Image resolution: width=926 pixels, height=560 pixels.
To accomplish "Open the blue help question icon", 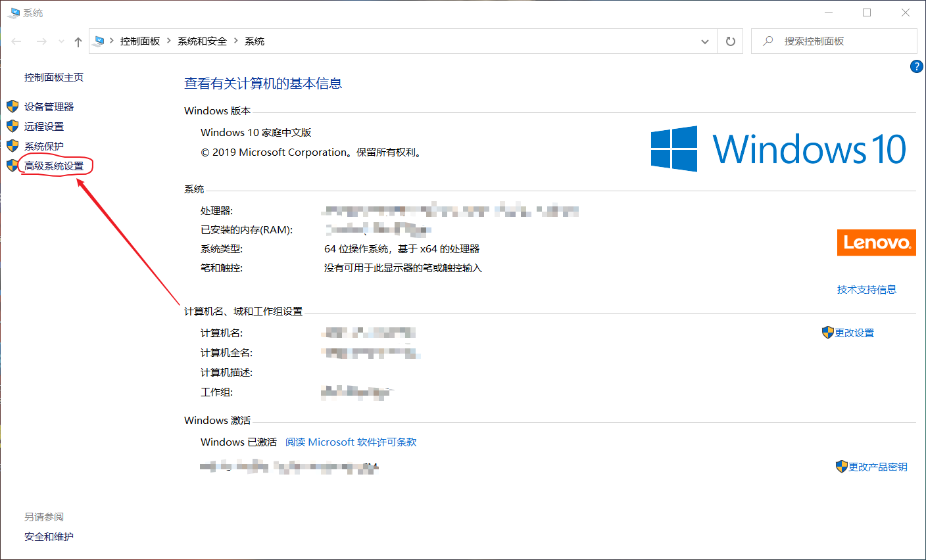I will click(916, 66).
